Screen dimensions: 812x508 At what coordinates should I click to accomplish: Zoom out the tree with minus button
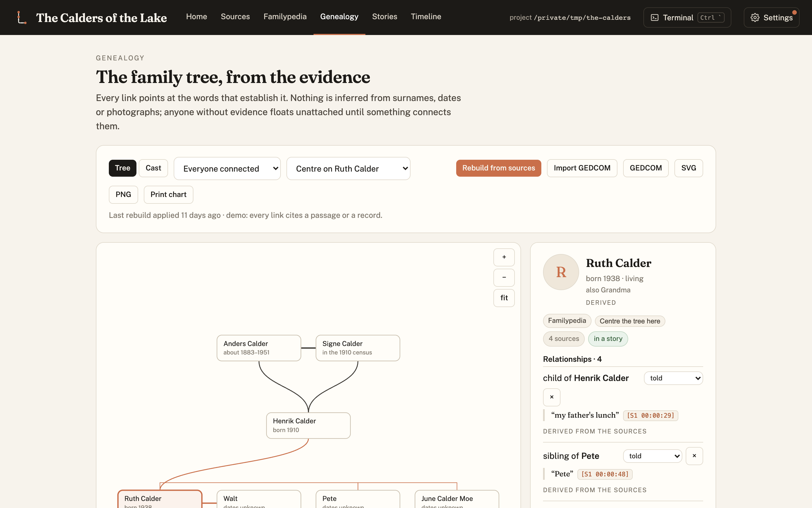tap(504, 277)
